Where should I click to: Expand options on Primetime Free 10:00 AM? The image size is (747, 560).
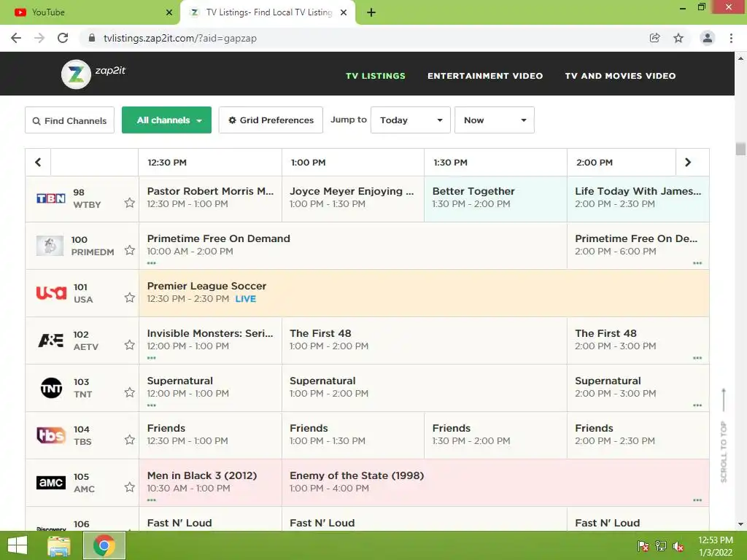[152, 263]
